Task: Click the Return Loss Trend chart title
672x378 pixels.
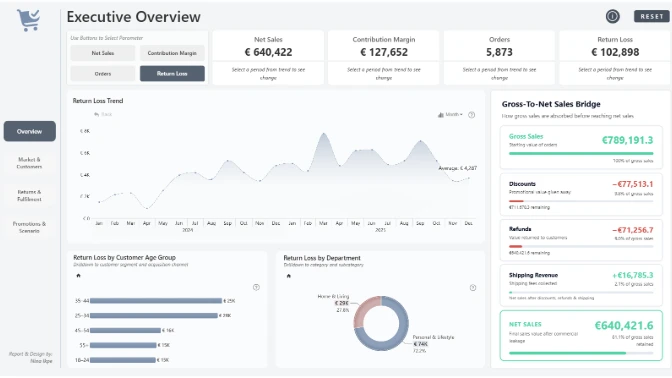Action: click(98, 101)
